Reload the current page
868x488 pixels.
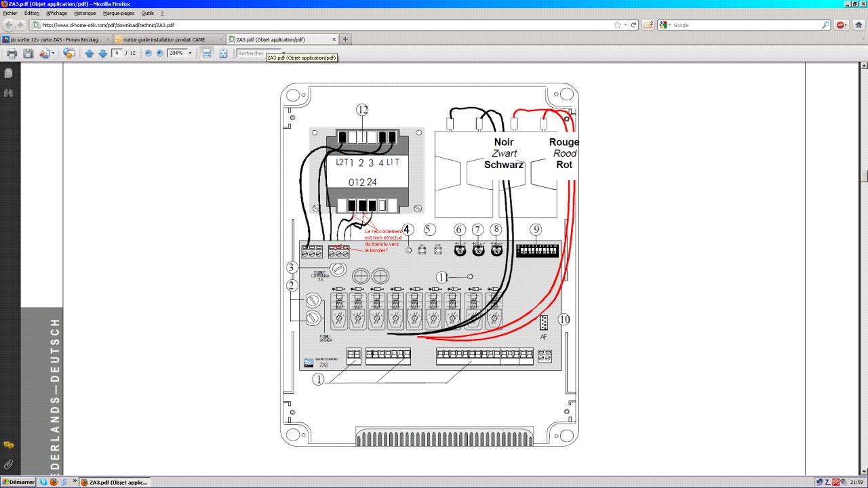[634, 25]
